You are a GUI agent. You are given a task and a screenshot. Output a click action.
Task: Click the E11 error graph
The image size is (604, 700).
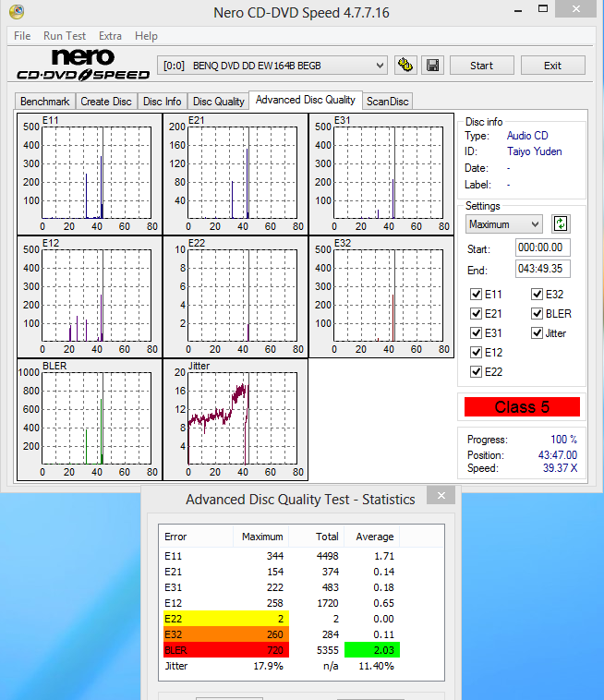point(90,175)
